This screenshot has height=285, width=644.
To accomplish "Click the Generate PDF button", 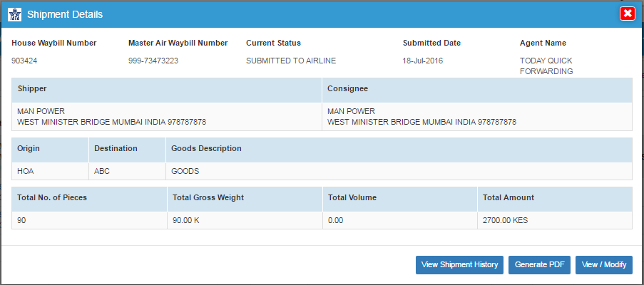I will pyautogui.click(x=540, y=265).
